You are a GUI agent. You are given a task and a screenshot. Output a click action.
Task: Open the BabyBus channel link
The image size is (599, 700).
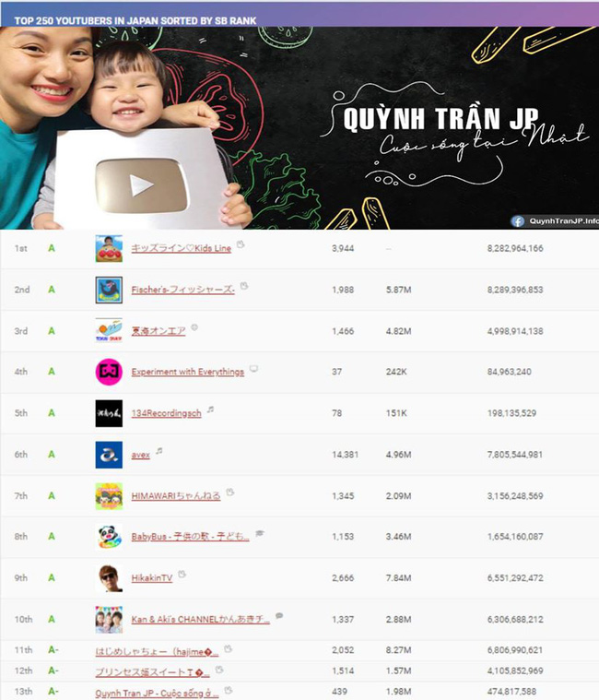coord(190,537)
